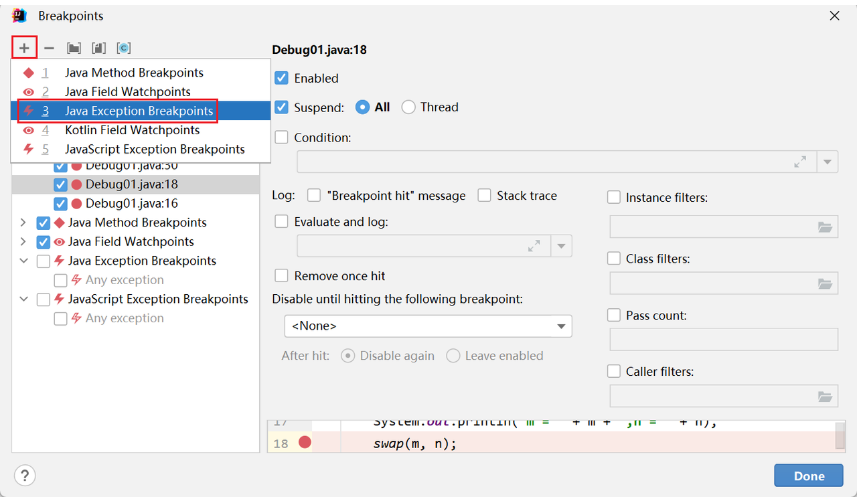Check the Java Exception Breakpoints group checkbox
This screenshot has height=497, width=858.
43,261
